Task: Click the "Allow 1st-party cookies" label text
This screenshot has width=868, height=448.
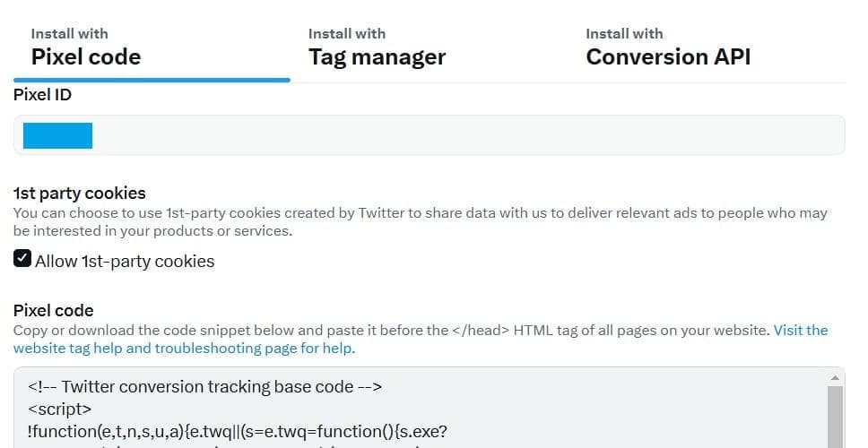Action: [125, 262]
